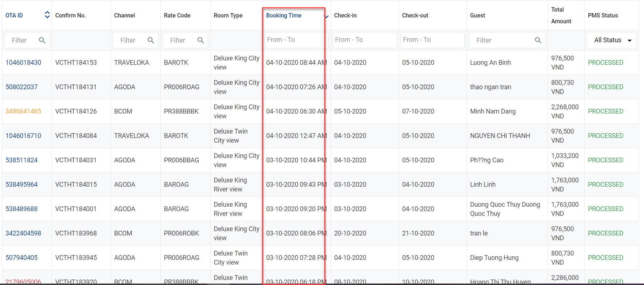Select confirm number VCTHT184001
Image resolution: width=644 pixels, height=285 pixels.
(76, 209)
